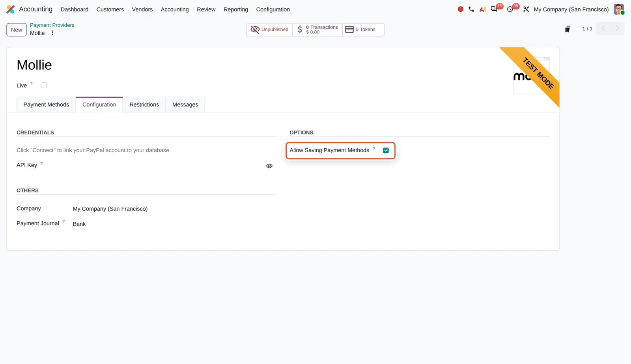This screenshot has width=631, height=364.
Task: Open the Accounting app home icon
Action: click(x=11, y=9)
